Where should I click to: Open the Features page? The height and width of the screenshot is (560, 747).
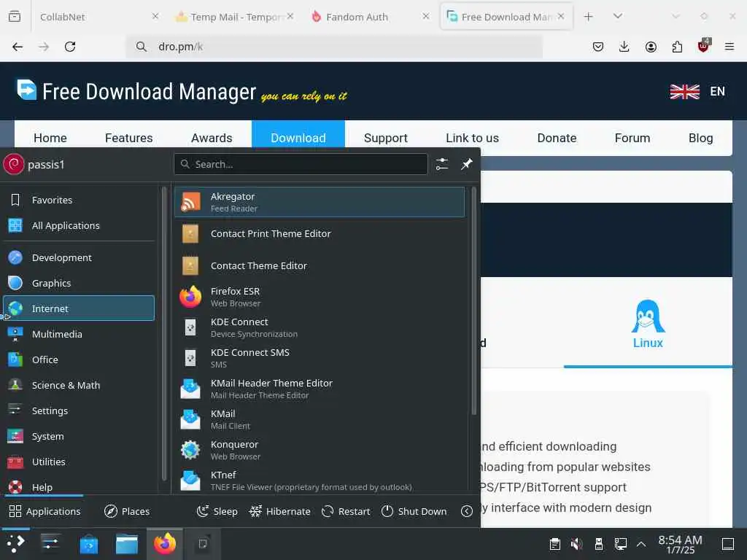[128, 138]
